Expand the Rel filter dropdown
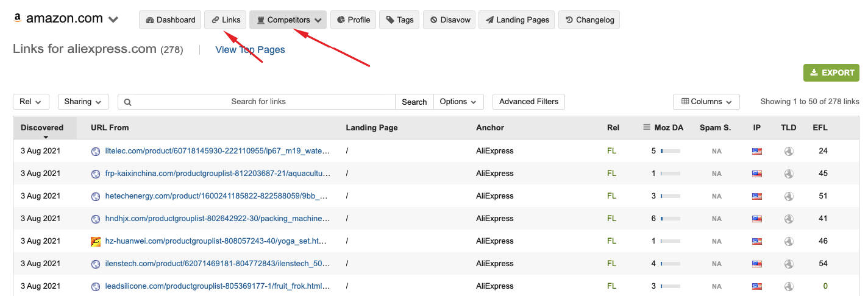 [31, 102]
